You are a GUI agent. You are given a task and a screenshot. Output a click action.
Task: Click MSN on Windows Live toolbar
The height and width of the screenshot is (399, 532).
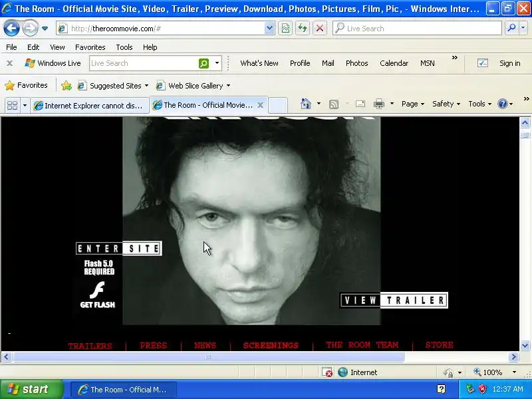[x=428, y=63]
